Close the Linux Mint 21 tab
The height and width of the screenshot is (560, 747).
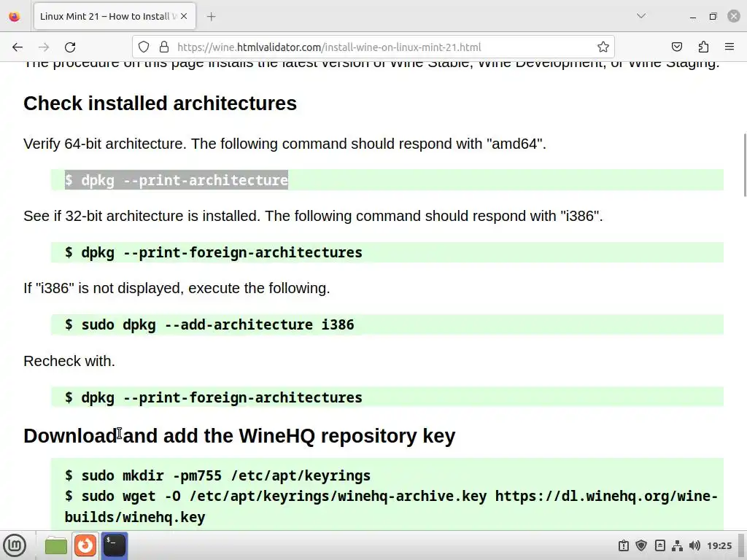click(x=182, y=16)
